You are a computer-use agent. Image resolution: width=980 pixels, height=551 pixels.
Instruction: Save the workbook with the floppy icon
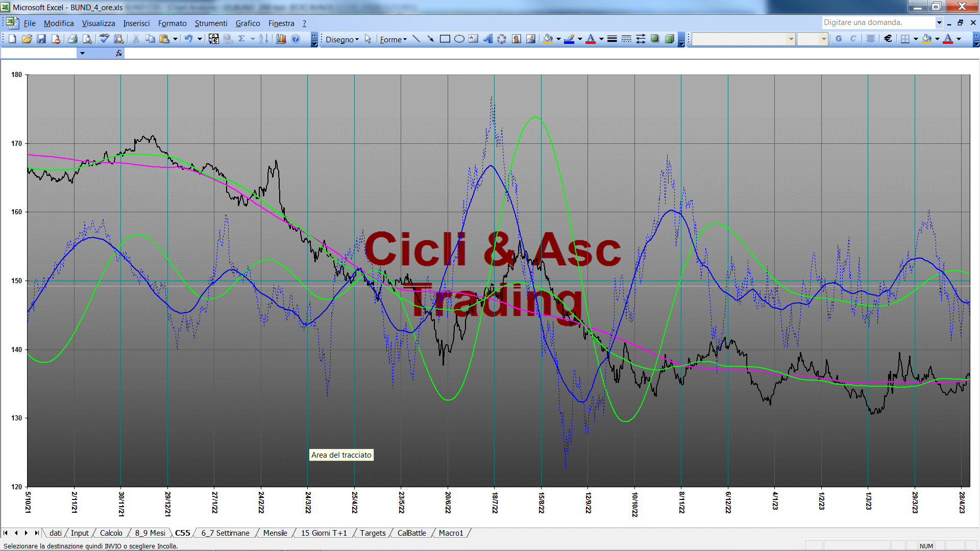[41, 39]
